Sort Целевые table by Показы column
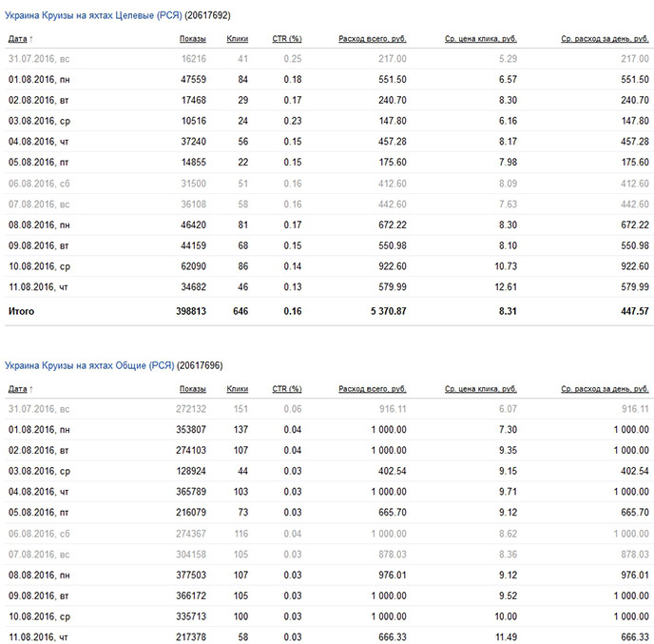 tap(192, 39)
